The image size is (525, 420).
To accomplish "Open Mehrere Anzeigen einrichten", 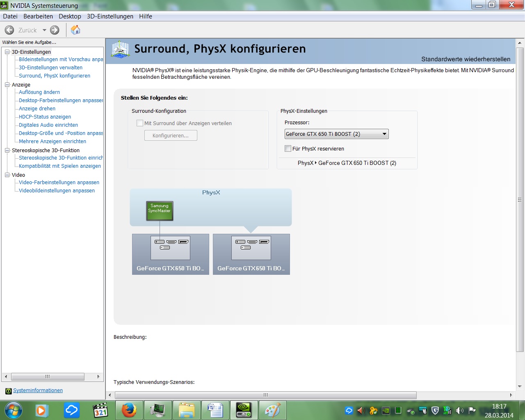I will (x=52, y=142).
